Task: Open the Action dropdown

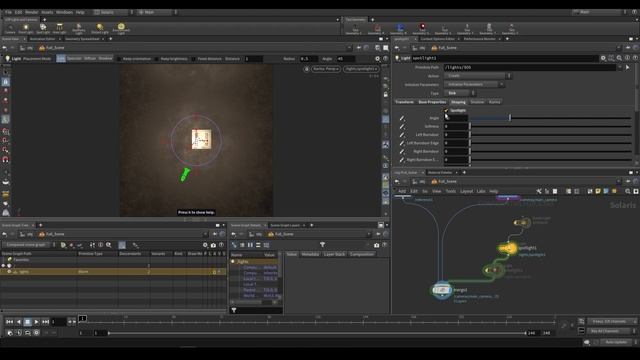Action: point(478,76)
